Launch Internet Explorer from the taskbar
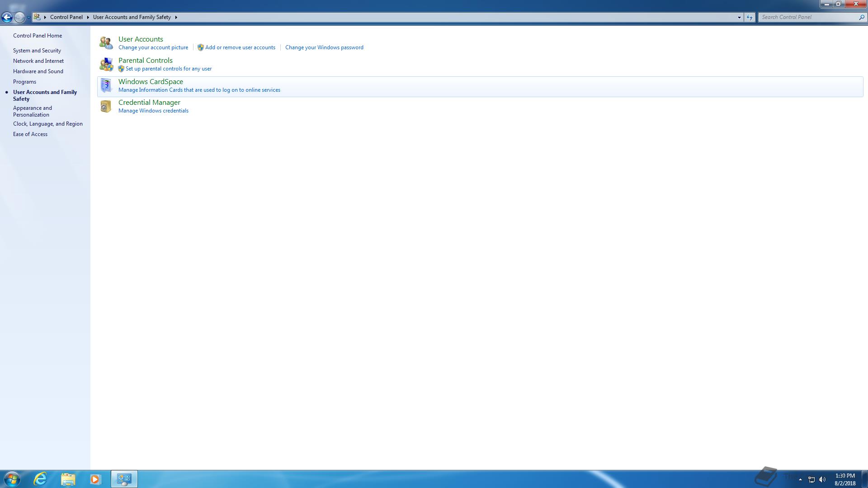868x488 pixels. click(41, 479)
